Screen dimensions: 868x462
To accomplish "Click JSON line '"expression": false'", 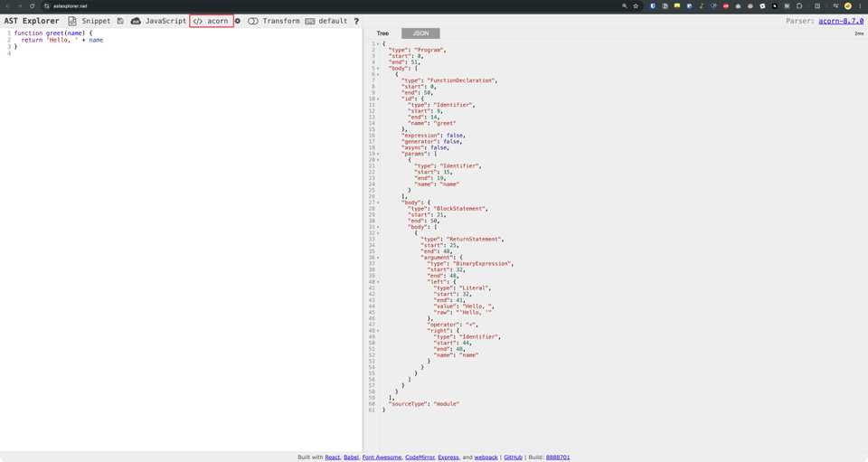I will (433, 135).
